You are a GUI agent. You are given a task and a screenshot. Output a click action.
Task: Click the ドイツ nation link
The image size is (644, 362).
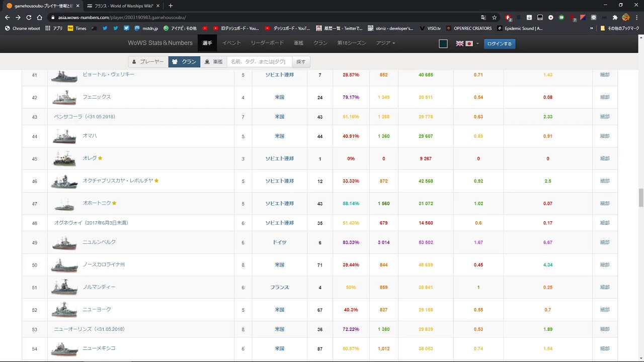[280, 242]
